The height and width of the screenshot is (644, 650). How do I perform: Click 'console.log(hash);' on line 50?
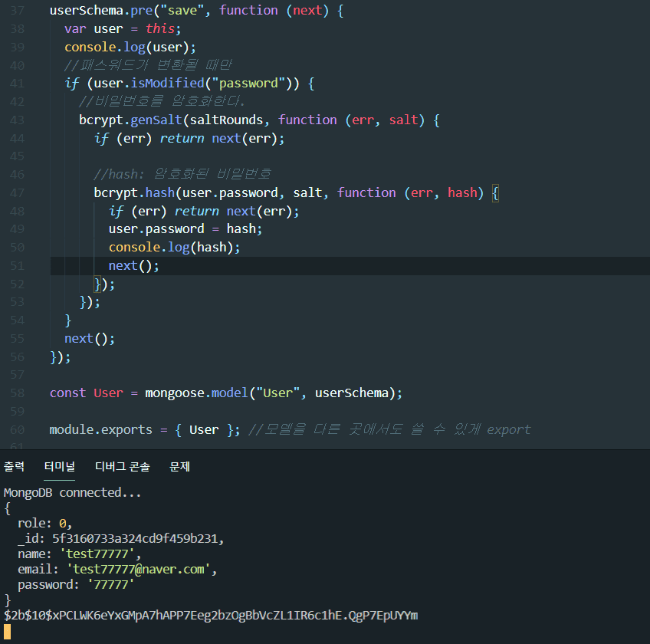[x=175, y=248]
